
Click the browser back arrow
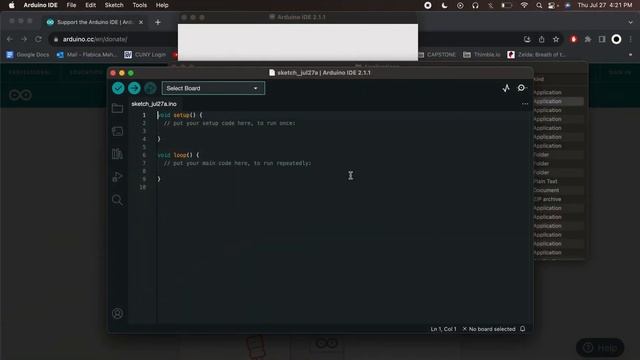pyautogui.click(x=9, y=39)
